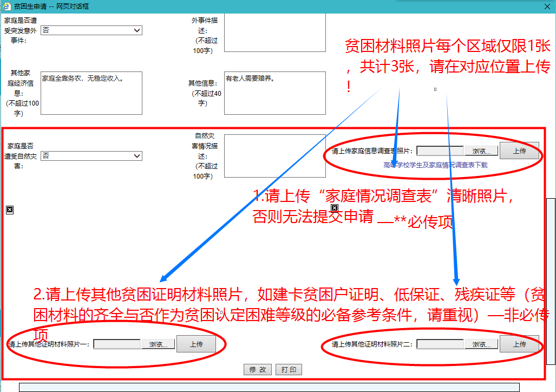Click the browser icon in the dialog title bar
This screenshot has height=392, width=556.
point(8,6)
